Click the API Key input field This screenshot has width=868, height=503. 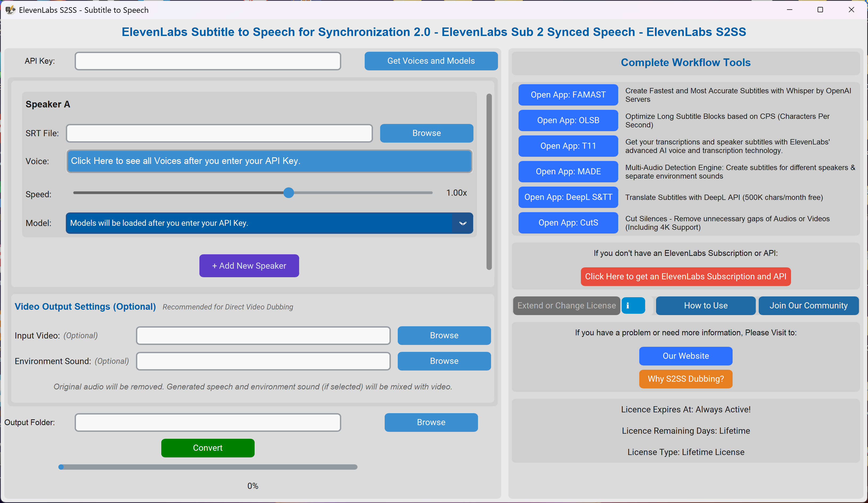[208, 61]
